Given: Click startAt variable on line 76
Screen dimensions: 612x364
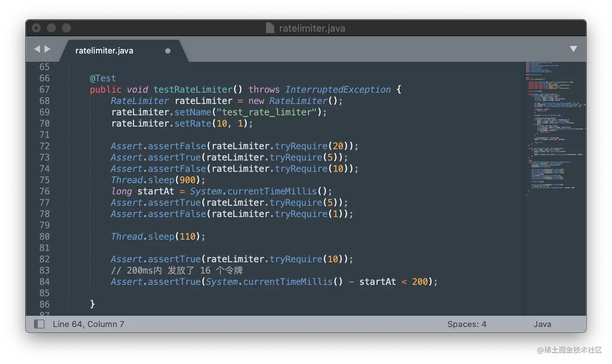Looking at the screenshot, I should (x=156, y=191).
